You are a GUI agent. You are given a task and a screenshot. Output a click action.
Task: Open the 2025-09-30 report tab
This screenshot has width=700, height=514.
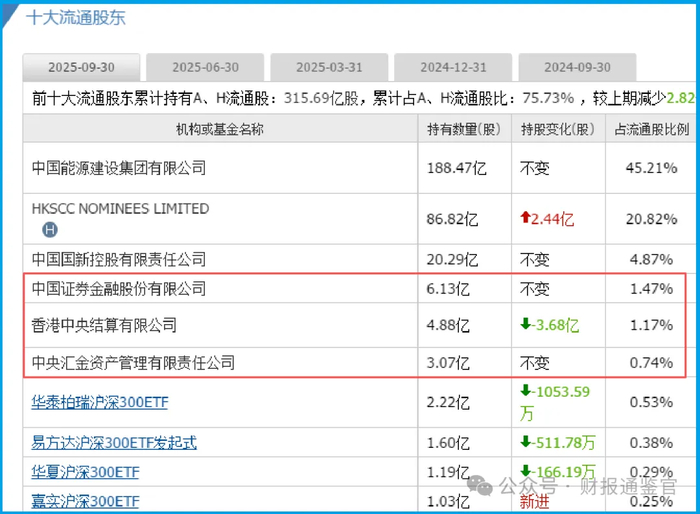coord(81,67)
